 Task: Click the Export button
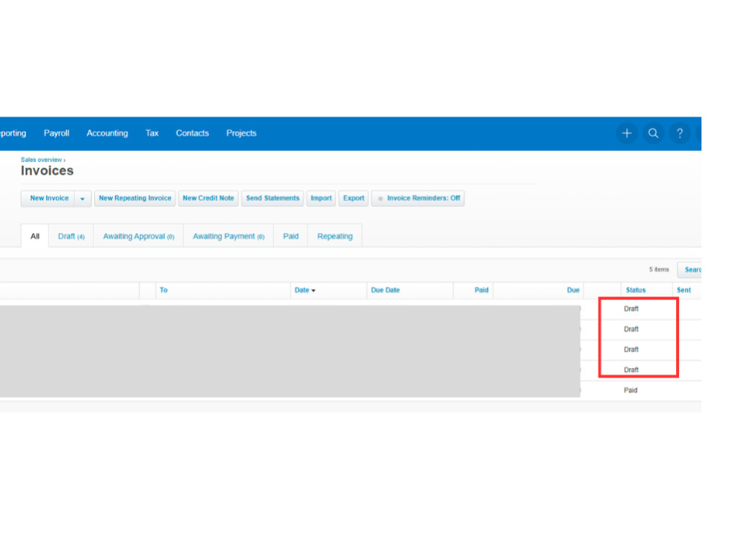tap(353, 199)
